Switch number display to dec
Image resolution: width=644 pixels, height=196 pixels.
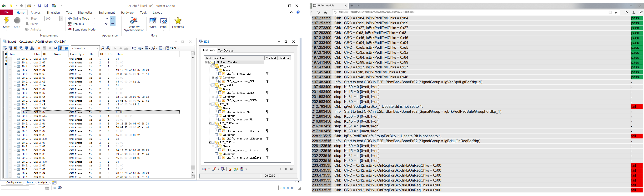click(x=106, y=18)
